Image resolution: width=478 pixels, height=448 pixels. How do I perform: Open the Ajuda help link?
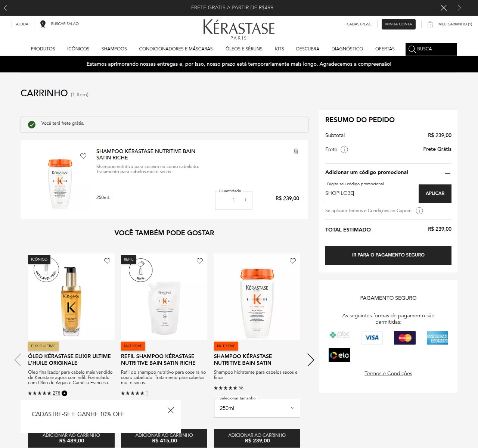[22, 24]
